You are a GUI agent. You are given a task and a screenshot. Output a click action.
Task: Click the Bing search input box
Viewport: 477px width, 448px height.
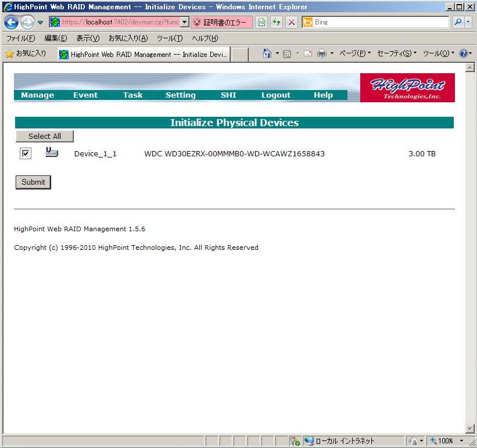(381, 22)
